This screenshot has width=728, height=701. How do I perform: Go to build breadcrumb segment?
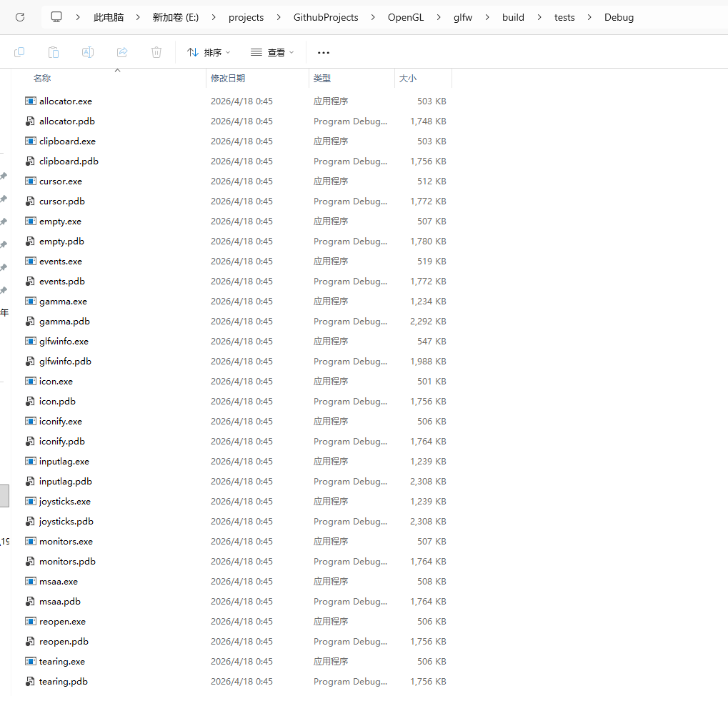pyautogui.click(x=513, y=17)
